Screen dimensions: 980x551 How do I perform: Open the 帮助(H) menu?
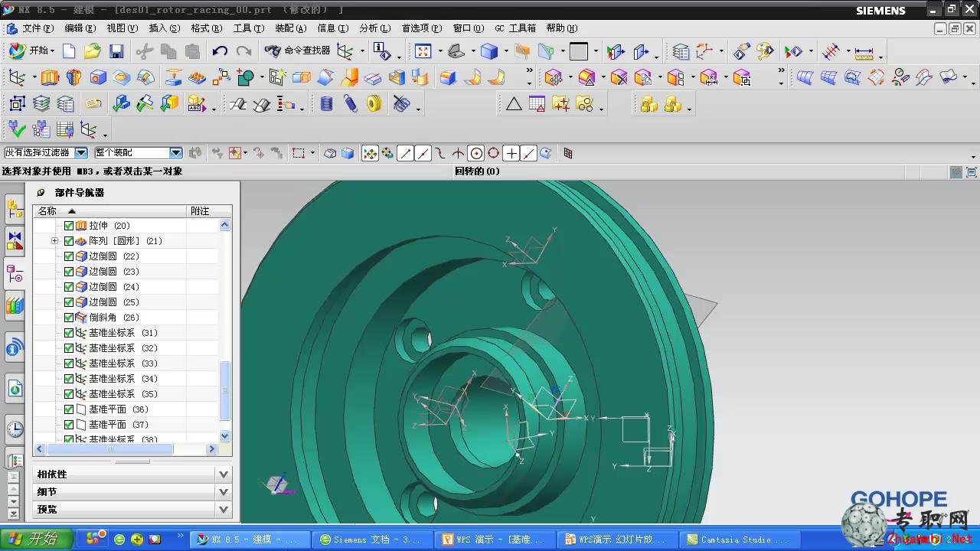point(562,28)
